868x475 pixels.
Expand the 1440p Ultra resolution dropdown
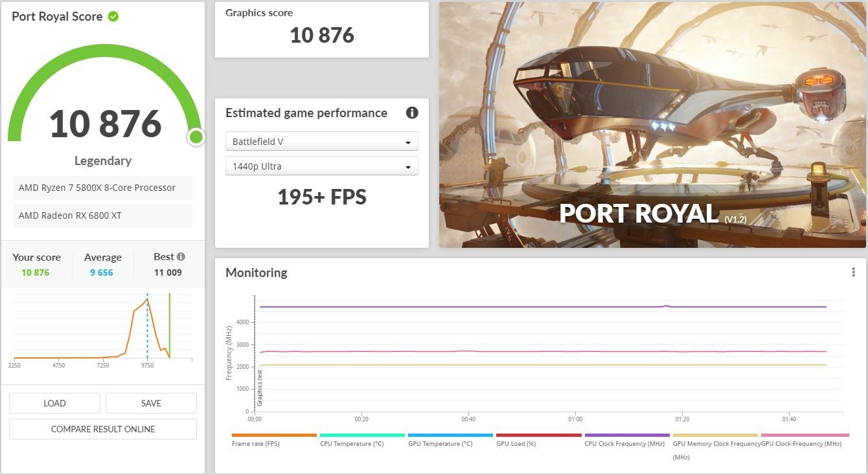322,166
